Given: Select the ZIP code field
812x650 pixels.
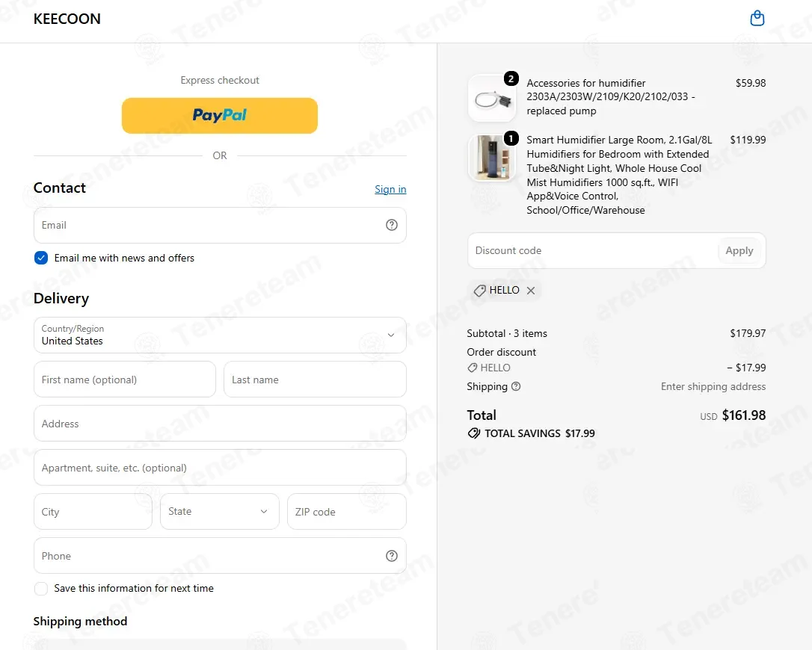Looking at the screenshot, I should coord(346,511).
